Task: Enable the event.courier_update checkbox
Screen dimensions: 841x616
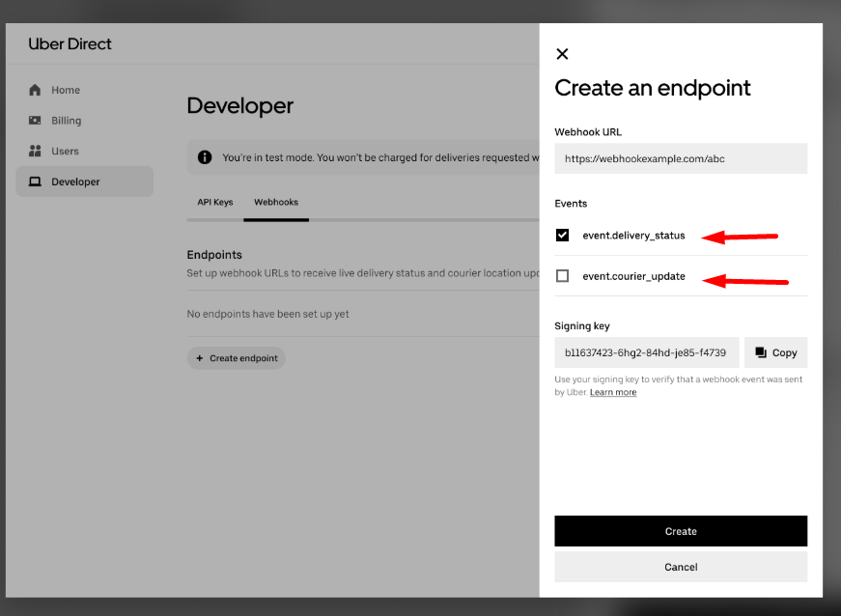Action: tap(562, 275)
